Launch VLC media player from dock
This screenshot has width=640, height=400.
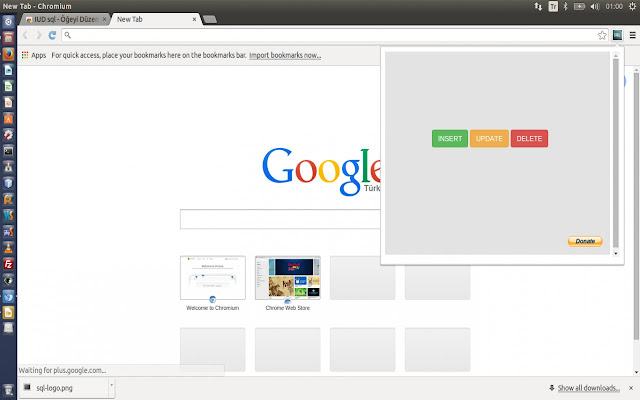(x=8, y=248)
